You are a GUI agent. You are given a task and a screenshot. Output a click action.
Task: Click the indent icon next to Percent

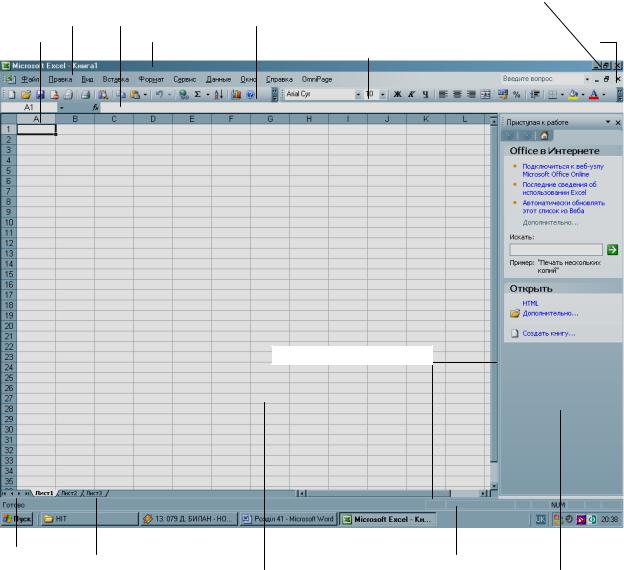[535, 95]
